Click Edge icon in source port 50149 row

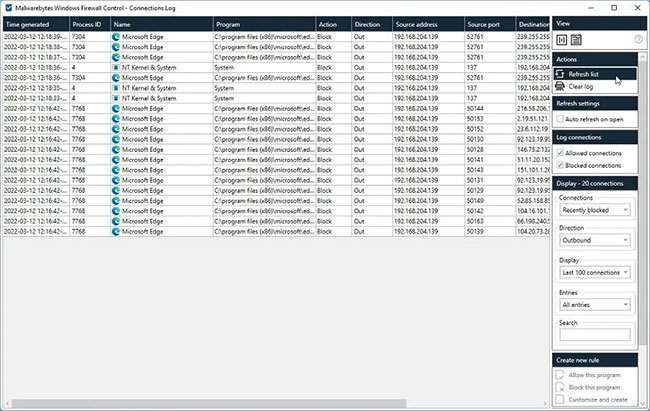pyautogui.click(x=116, y=201)
